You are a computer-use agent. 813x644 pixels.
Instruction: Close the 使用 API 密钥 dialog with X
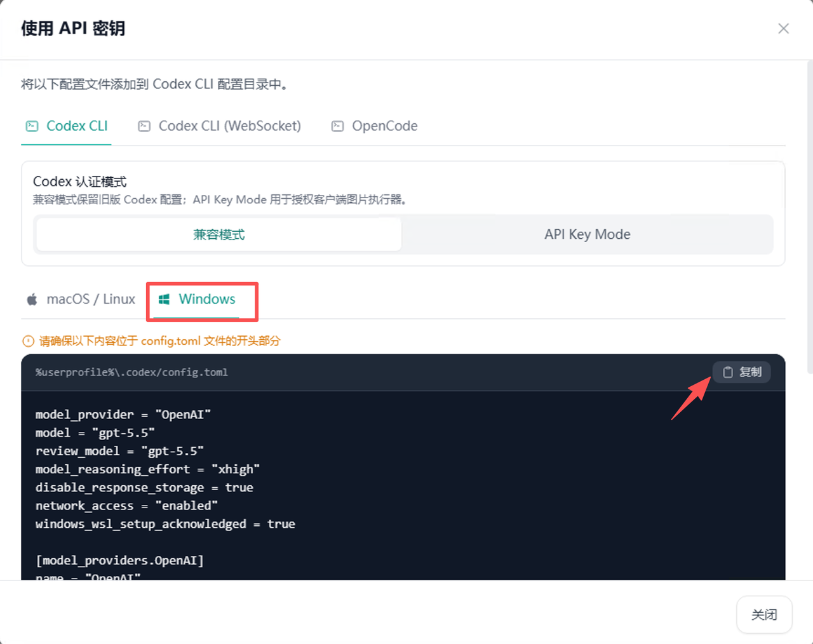click(x=783, y=29)
